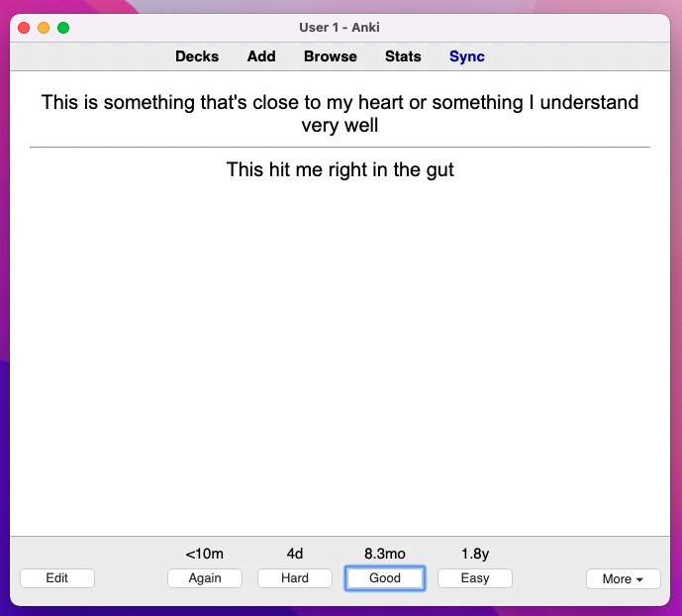Click Add to create a card
The width and height of the screenshot is (682, 616).
[261, 56]
